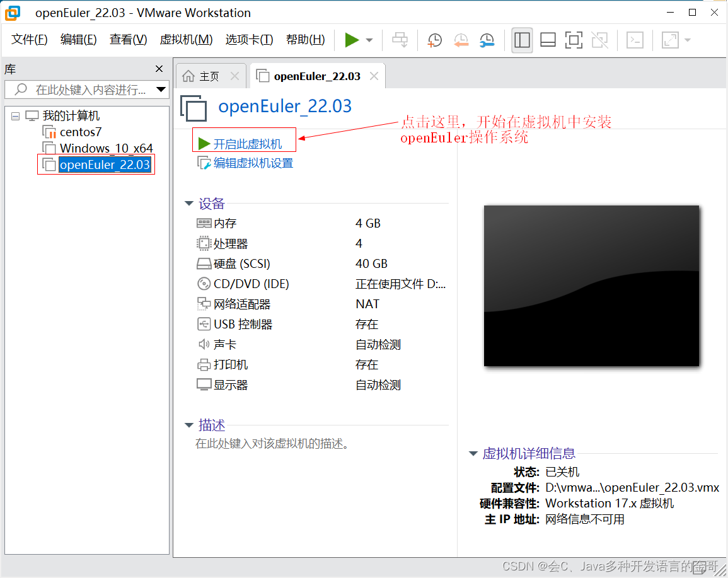This screenshot has height=578, width=728.
Task: Collapse the 描述 section header
Action: pyautogui.click(x=189, y=425)
